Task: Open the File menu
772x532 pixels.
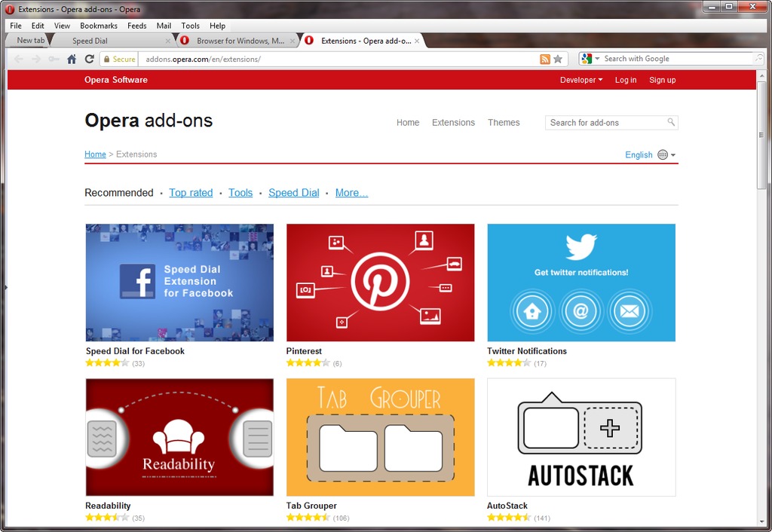Action: pyautogui.click(x=16, y=26)
